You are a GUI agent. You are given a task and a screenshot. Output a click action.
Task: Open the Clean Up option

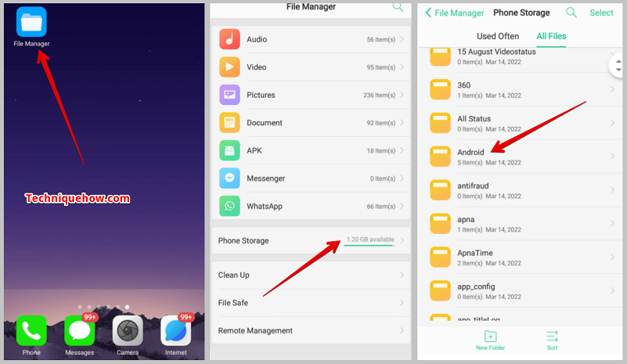click(x=311, y=275)
